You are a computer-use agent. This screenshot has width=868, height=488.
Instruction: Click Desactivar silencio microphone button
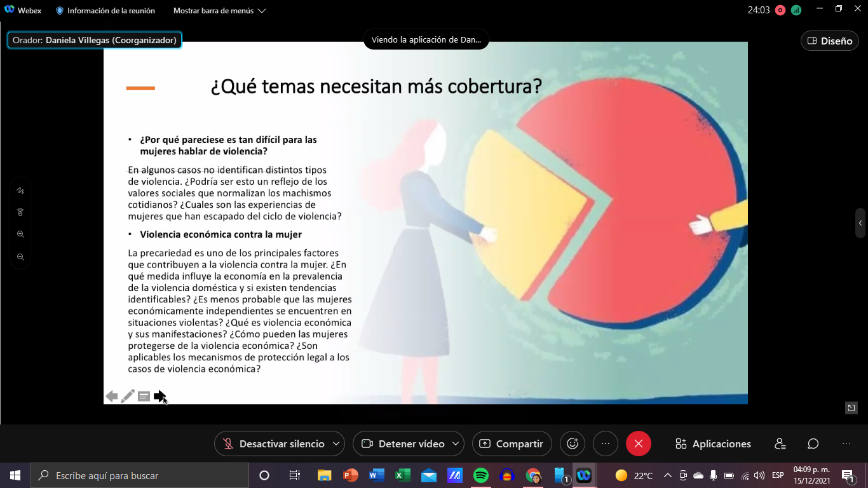coord(273,444)
